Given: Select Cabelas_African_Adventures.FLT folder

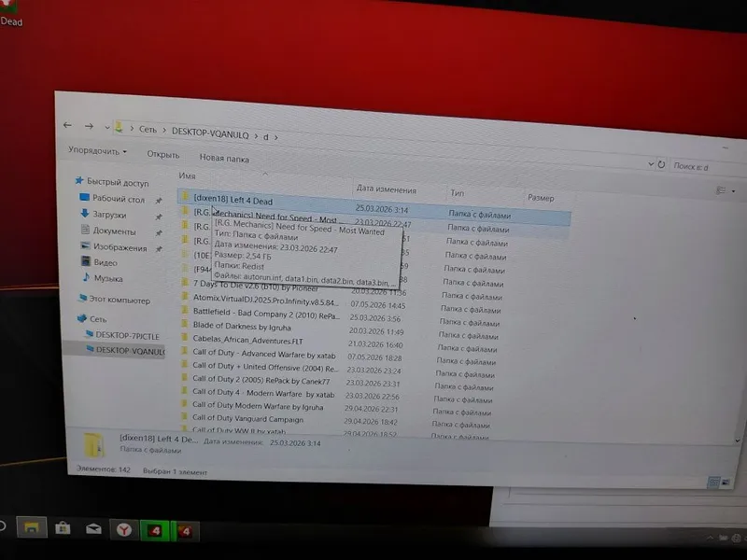Looking at the screenshot, I should click(247, 340).
